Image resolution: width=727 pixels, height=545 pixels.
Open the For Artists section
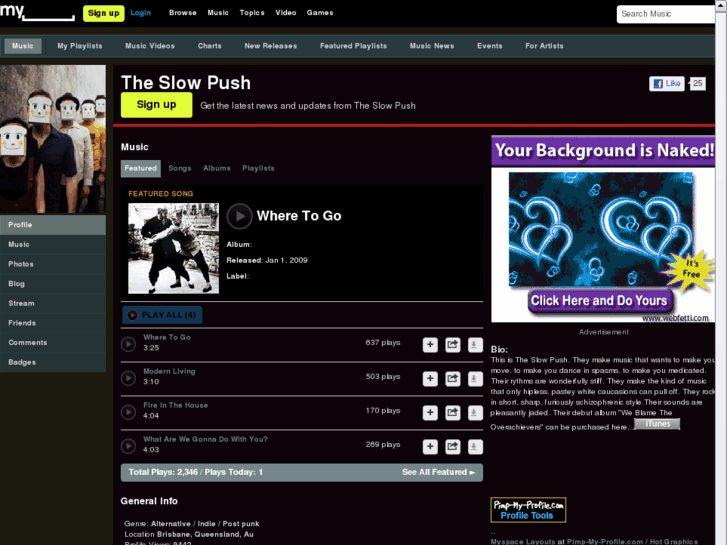point(544,46)
